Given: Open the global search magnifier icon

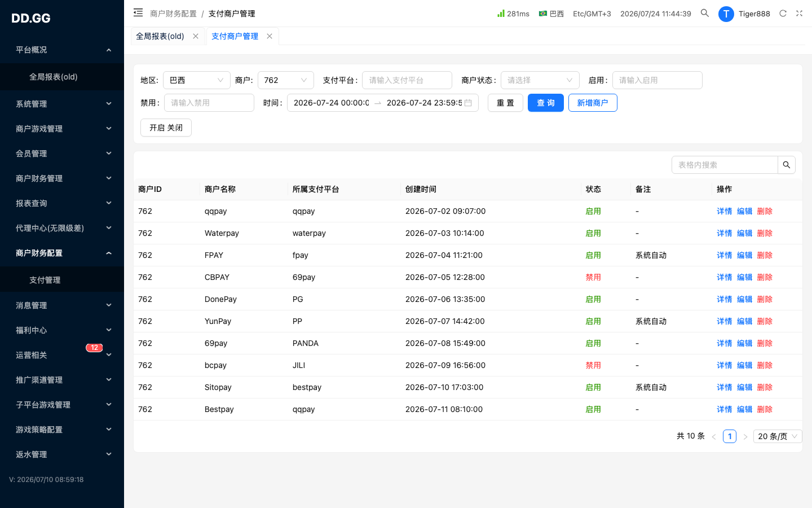Looking at the screenshot, I should (x=705, y=13).
